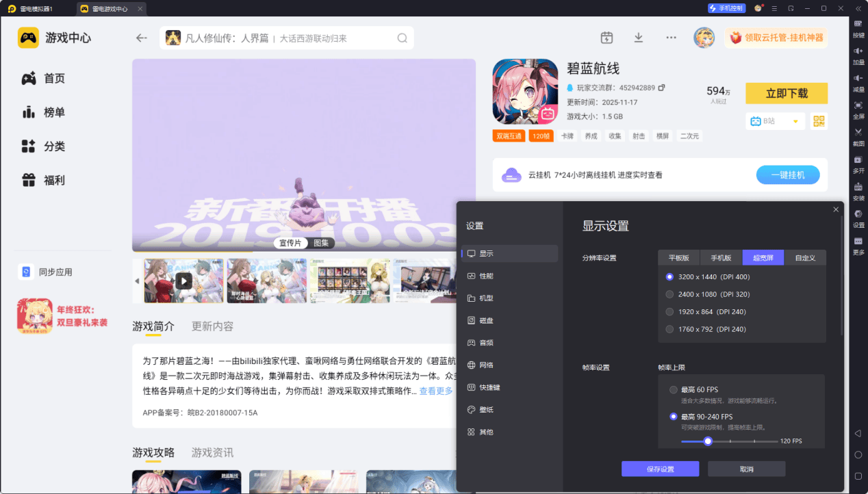The width and height of the screenshot is (868, 494).
Task: Open 同步应用 in the left panel
Action: click(45, 272)
